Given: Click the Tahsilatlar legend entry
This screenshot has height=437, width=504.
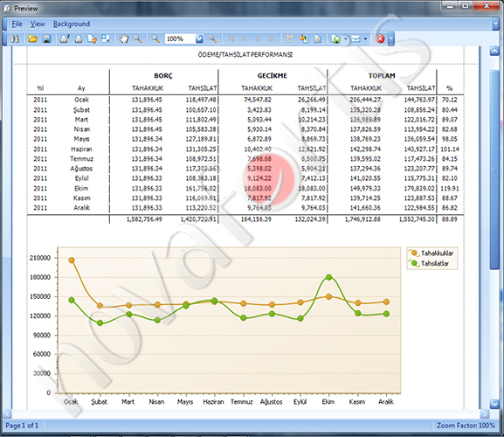Looking at the screenshot, I should tap(429, 263).
